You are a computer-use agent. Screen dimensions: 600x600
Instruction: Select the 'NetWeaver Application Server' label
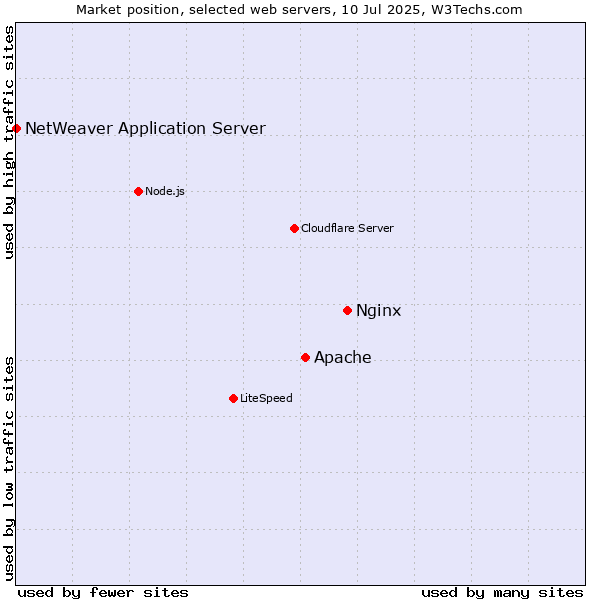coord(145,129)
